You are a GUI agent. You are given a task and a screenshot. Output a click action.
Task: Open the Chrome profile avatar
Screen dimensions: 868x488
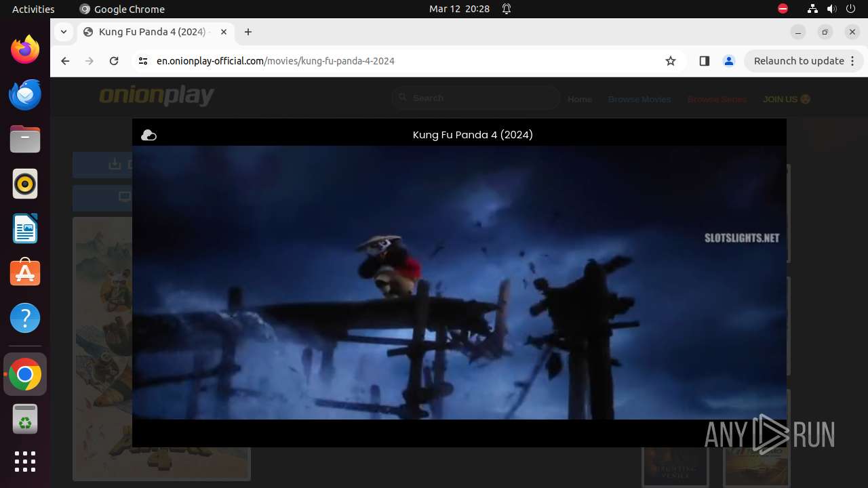pos(729,61)
